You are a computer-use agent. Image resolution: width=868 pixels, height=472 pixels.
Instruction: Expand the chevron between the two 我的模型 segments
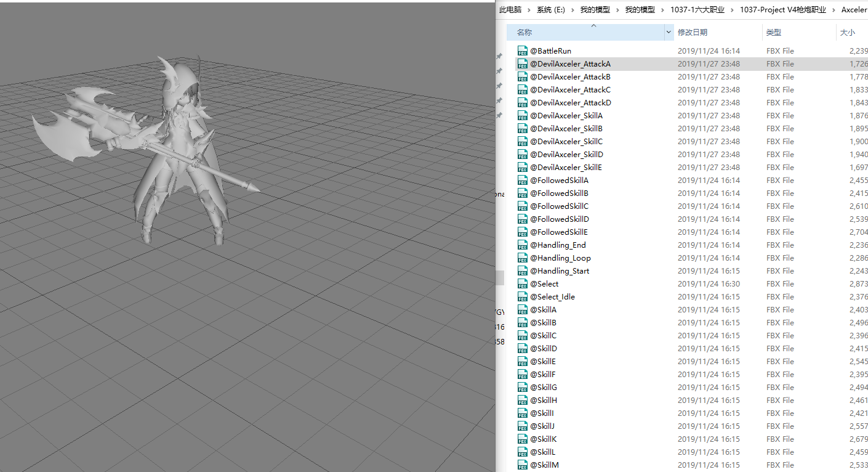pyautogui.click(x=617, y=10)
